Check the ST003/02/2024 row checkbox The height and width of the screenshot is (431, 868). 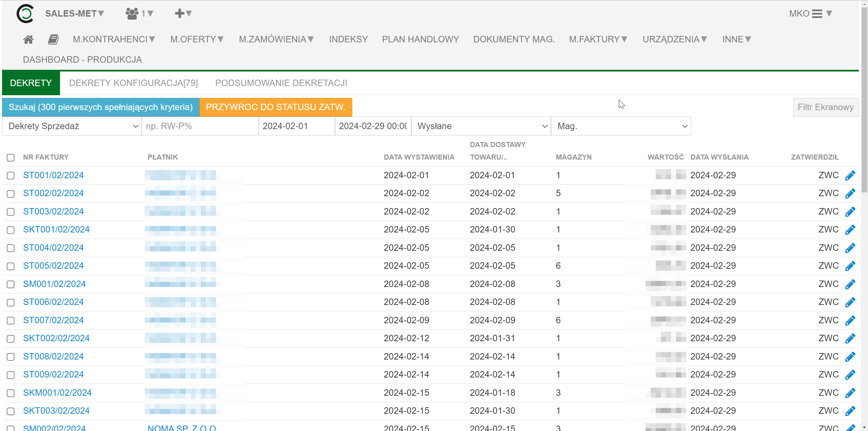[x=11, y=212]
